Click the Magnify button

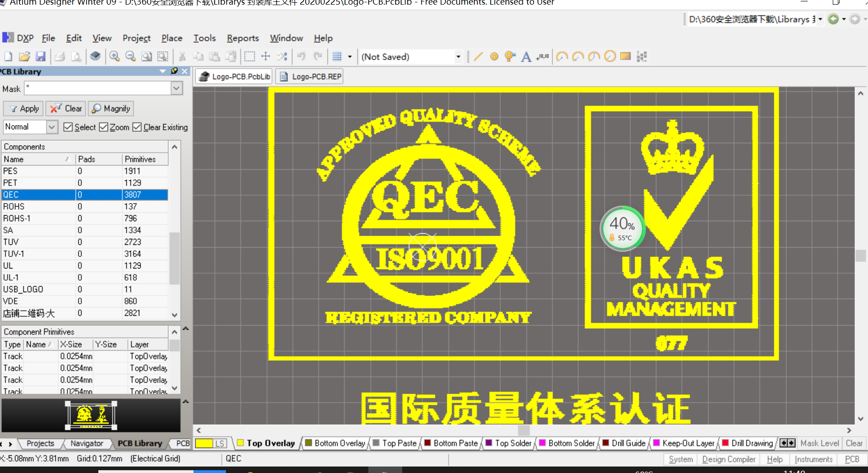(x=111, y=109)
